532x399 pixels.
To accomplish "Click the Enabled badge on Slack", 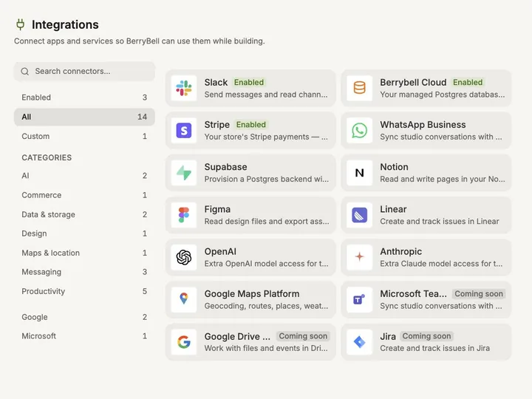I will pos(249,83).
